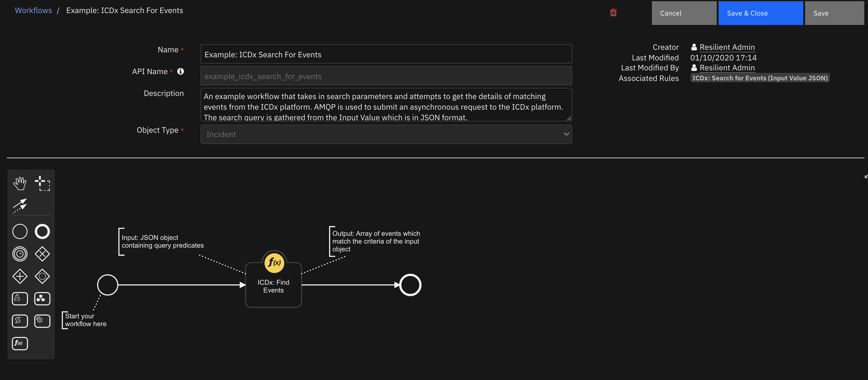Select 'Output: Array of events' annotation
This screenshot has width=868, height=380.
coord(376,241)
